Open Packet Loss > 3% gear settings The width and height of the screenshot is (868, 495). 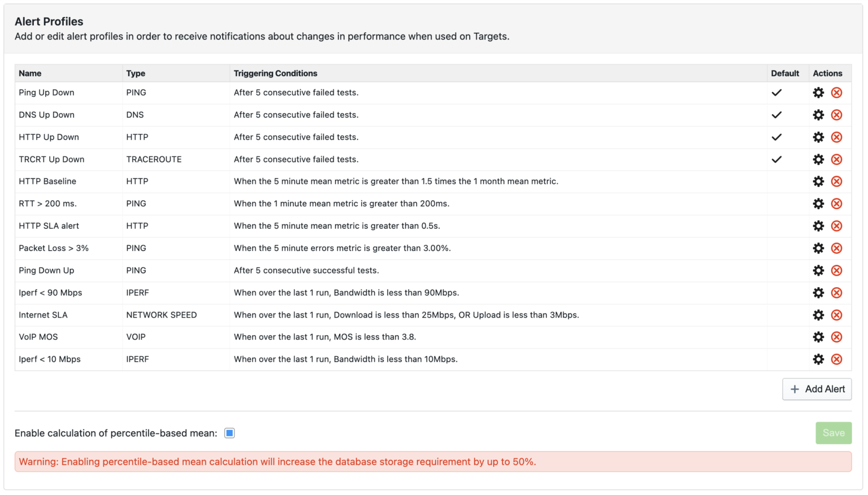click(818, 248)
